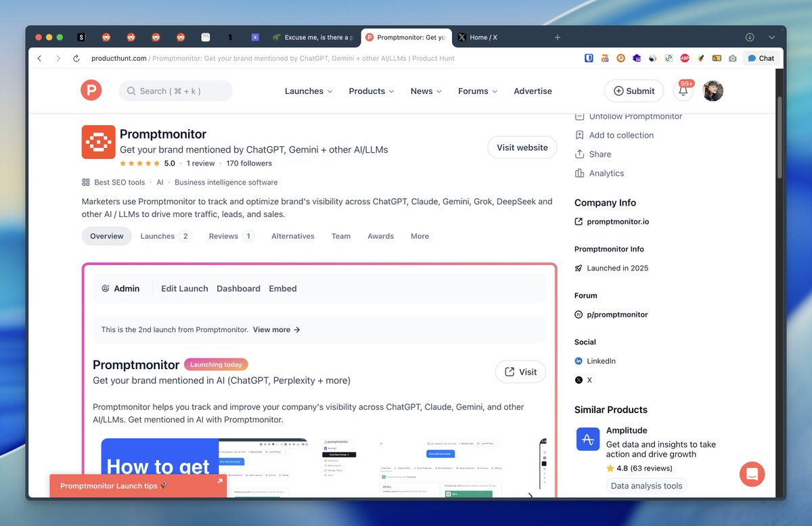This screenshot has width=812, height=526.
Task: Open the admin Embed link
Action: click(283, 289)
